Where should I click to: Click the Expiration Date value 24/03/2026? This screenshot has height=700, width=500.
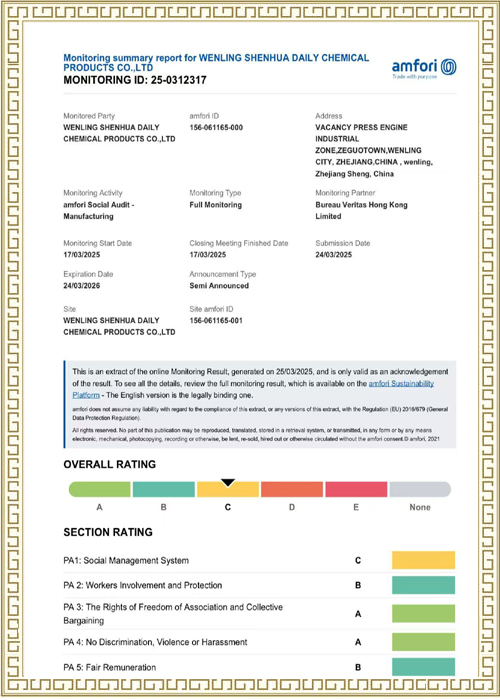pyautogui.click(x=82, y=286)
